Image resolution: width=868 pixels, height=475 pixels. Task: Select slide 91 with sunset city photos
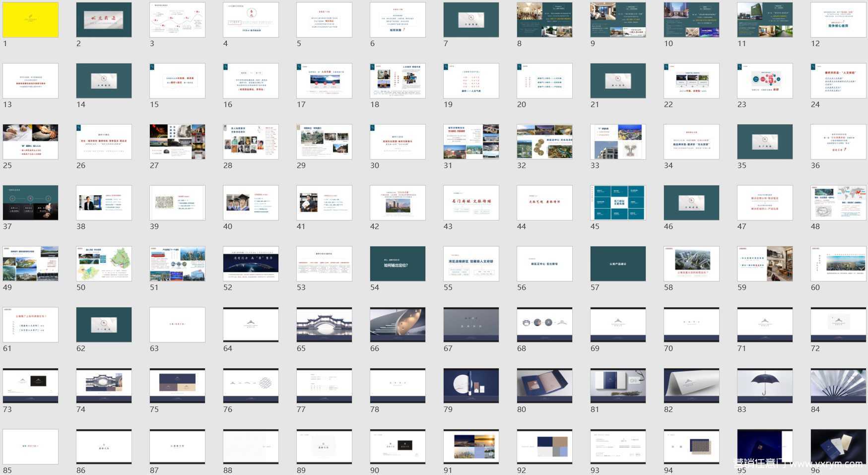click(471, 447)
